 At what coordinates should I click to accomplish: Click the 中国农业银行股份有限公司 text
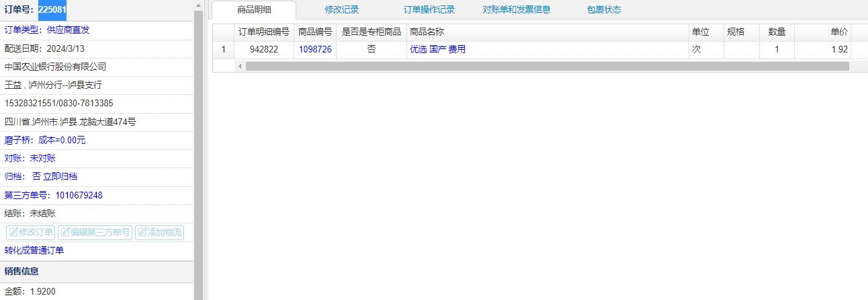55,67
